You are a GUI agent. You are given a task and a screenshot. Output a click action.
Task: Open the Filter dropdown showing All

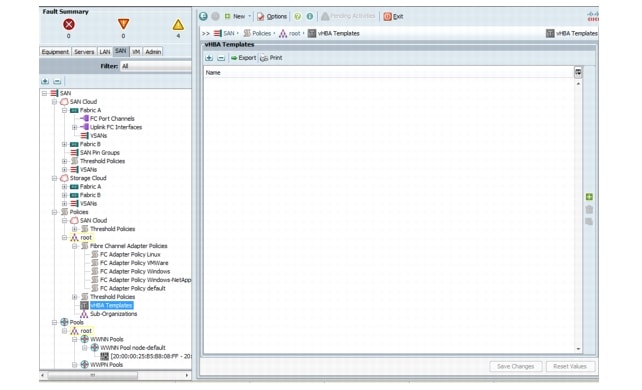pyautogui.click(x=156, y=66)
